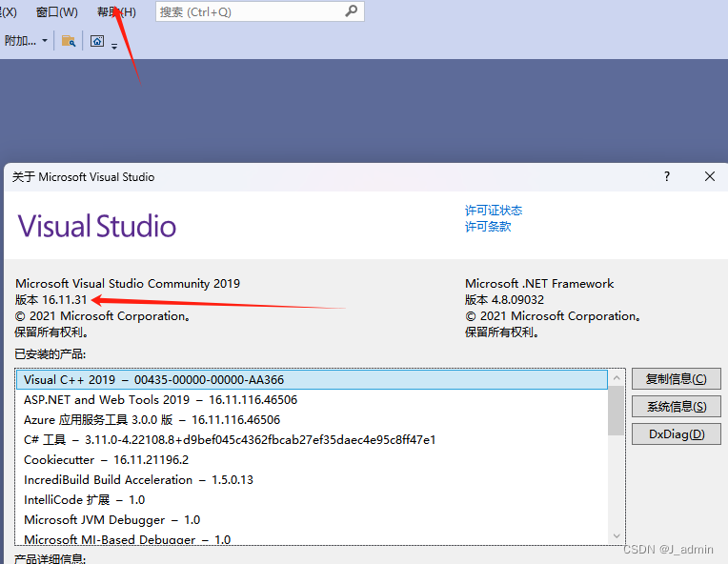The image size is (728, 564).
Task: Click the ? help button in the dialog
Action: point(667,176)
